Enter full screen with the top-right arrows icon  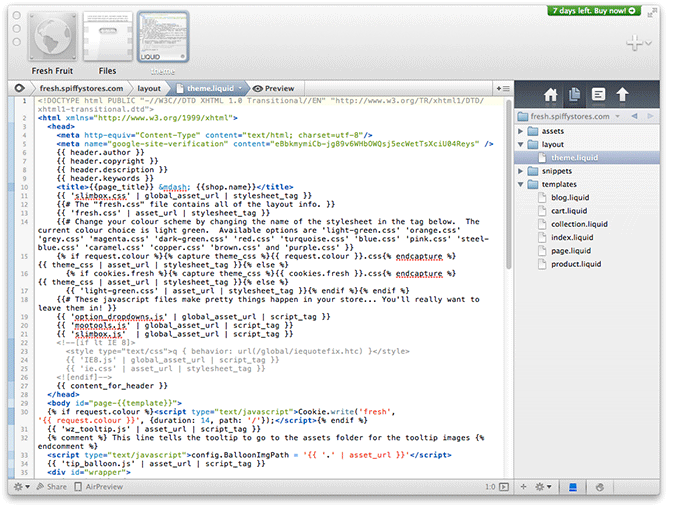pyautogui.click(x=652, y=13)
